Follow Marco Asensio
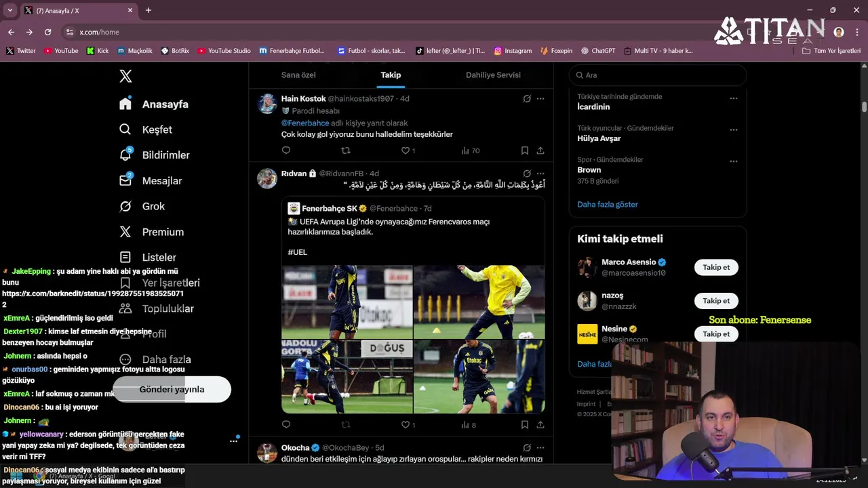 [716, 267]
